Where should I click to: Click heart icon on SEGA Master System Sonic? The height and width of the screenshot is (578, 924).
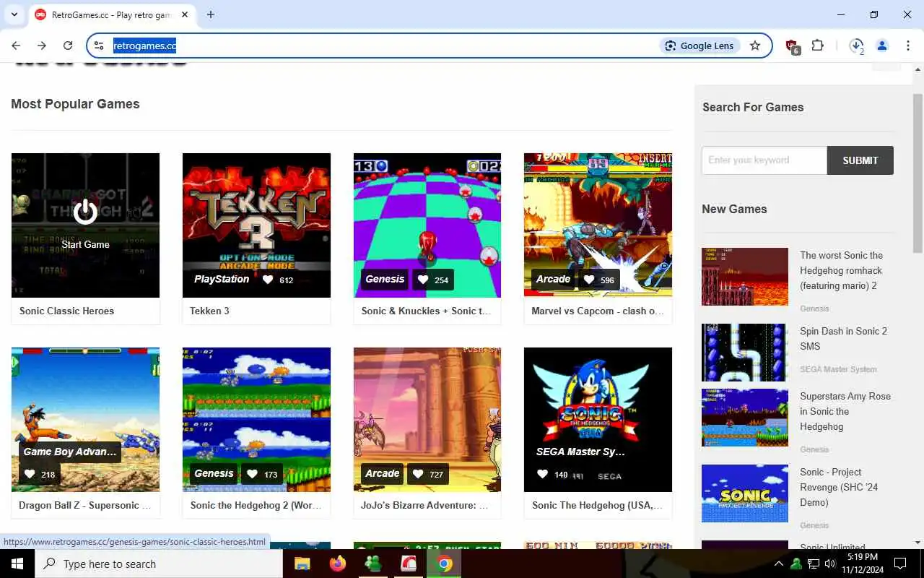543,474
